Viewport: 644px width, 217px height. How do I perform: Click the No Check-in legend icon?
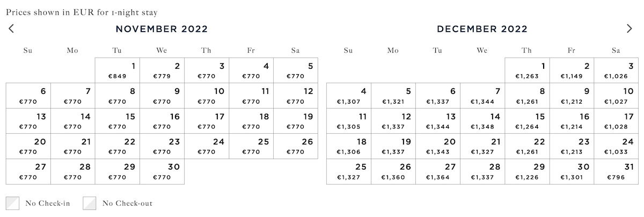13,203
